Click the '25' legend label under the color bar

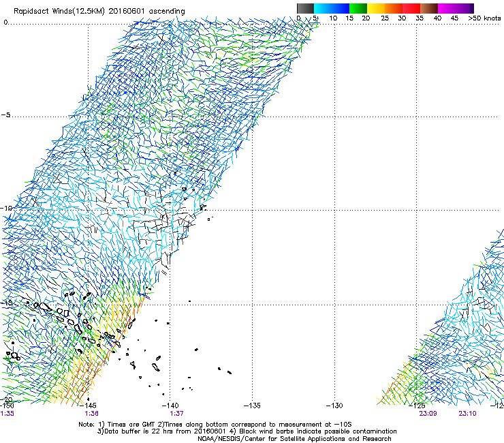pos(385,18)
